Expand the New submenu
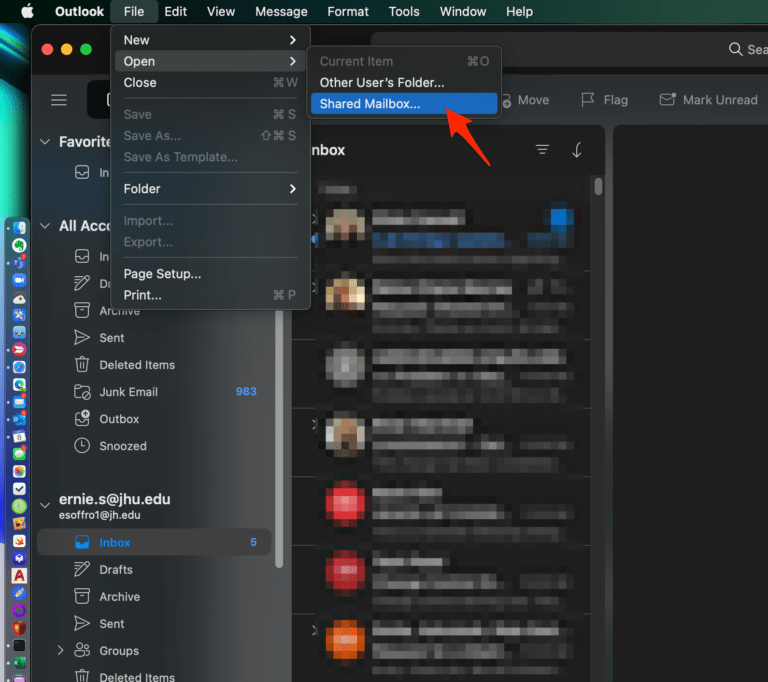This screenshot has height=682, width=768. pos(210,40)
